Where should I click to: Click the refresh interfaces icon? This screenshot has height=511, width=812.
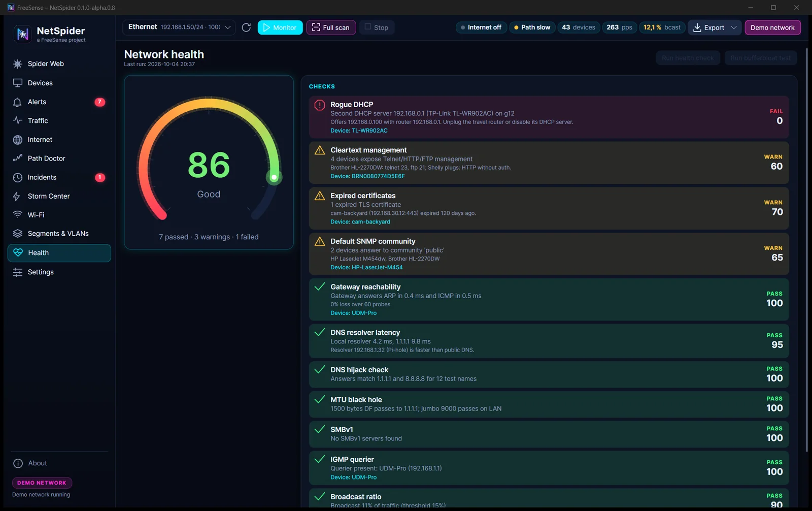pos(246,27)
